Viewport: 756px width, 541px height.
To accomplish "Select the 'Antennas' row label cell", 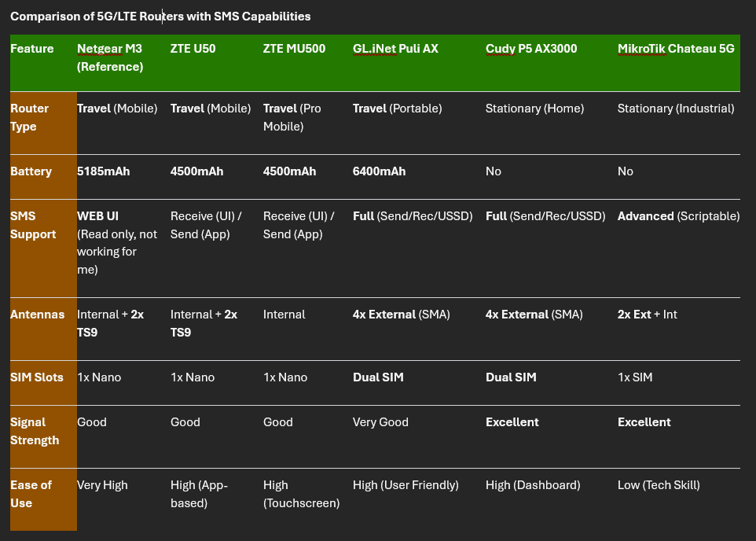I will click(37, 315).
